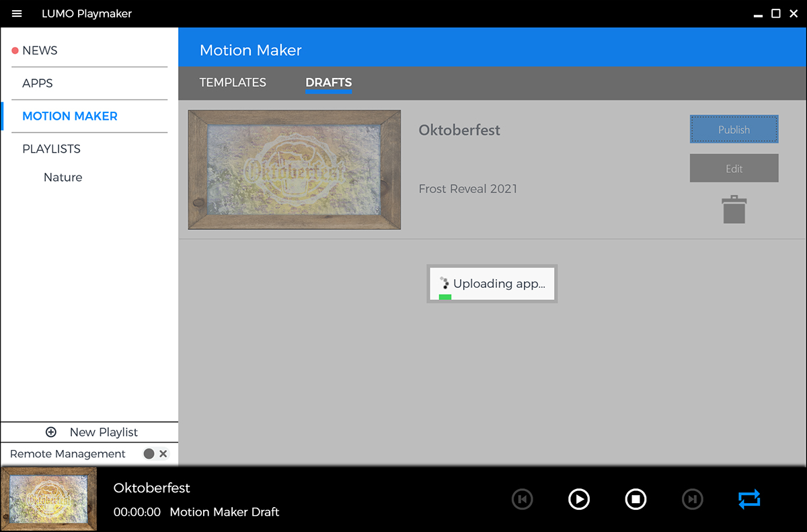This screenshot has height=532, width=807.
Task: Toggle the blue repeat loop icon
Action: [748, 499]
